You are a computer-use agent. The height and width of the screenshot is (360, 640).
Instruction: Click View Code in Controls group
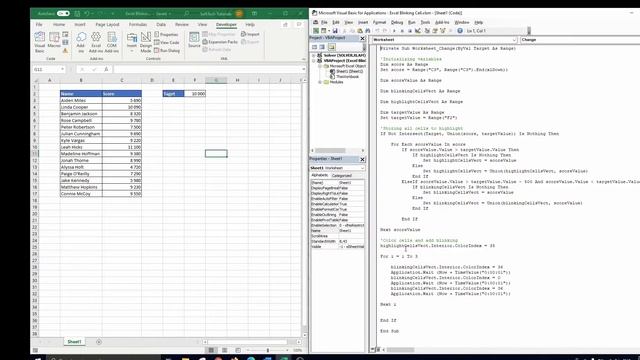tap(167, 42)
